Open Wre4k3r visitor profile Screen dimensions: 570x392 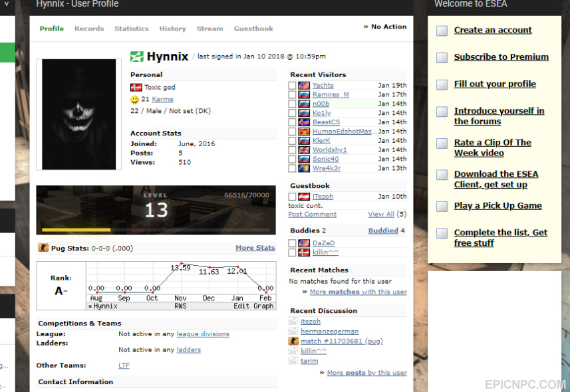click(327, 168)
